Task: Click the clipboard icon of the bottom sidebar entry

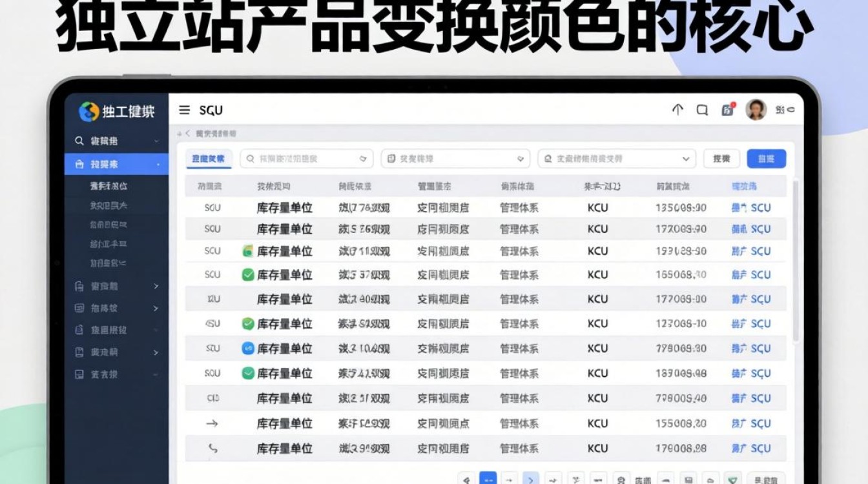Action: [x=80, y=374]
